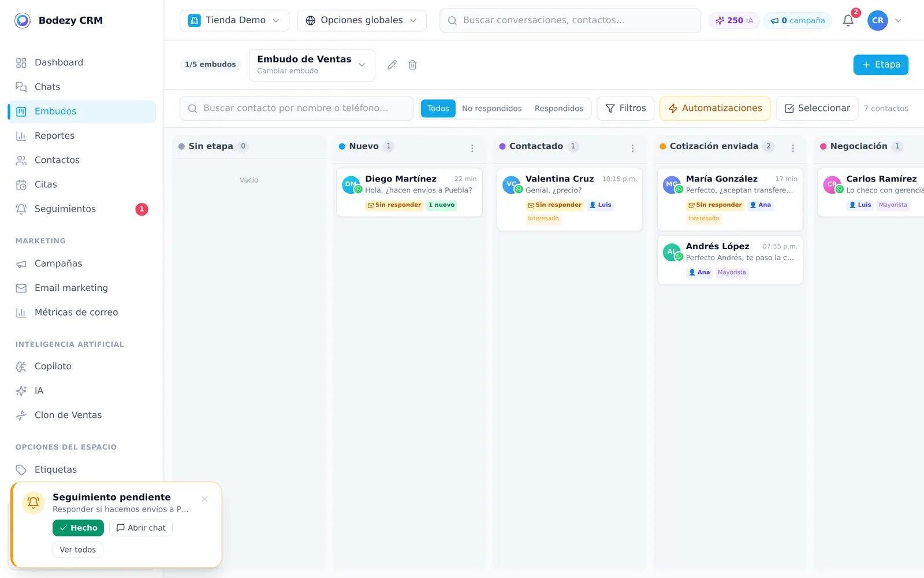Open the Contactado column three-dot menu
Screen dimensions: 924x578
[632, 149]
